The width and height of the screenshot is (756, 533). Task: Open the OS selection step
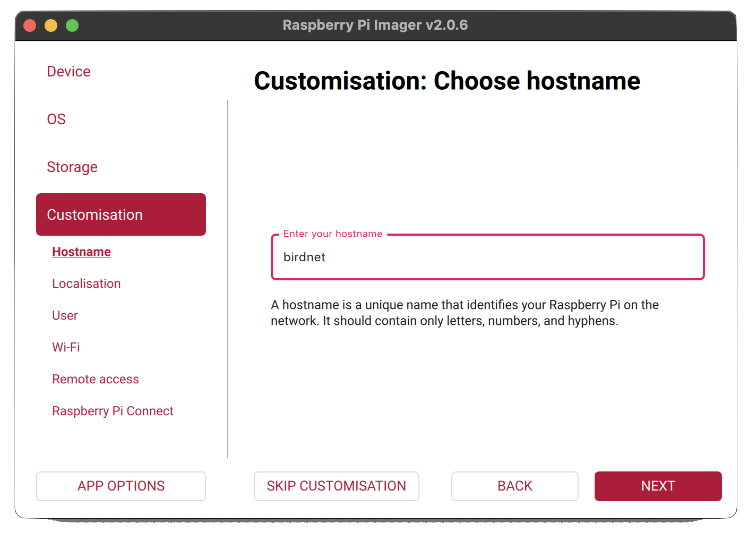[x=56, y=119]
